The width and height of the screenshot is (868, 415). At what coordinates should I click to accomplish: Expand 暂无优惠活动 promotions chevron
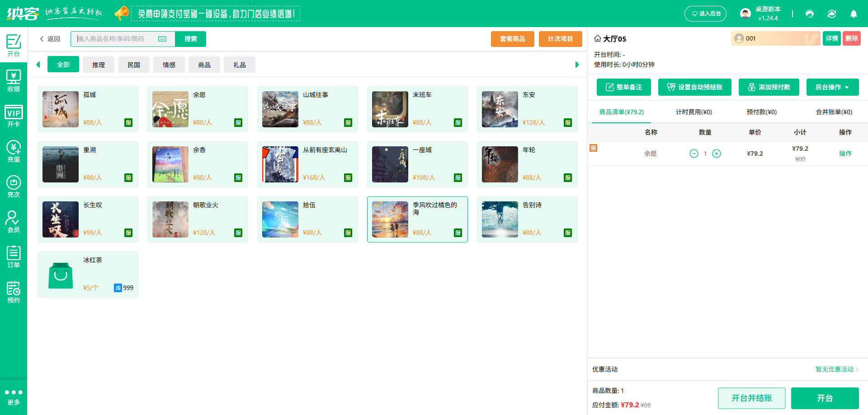tap(857, 369)
